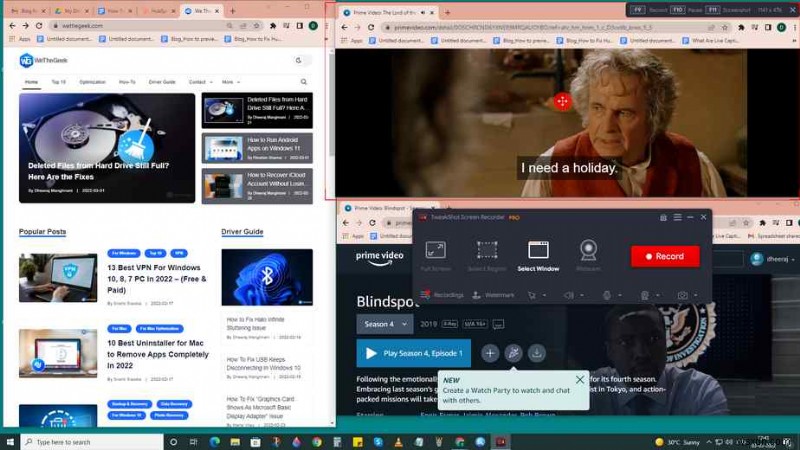Open new tab in left Chrome window

click(x=233, y=11)
